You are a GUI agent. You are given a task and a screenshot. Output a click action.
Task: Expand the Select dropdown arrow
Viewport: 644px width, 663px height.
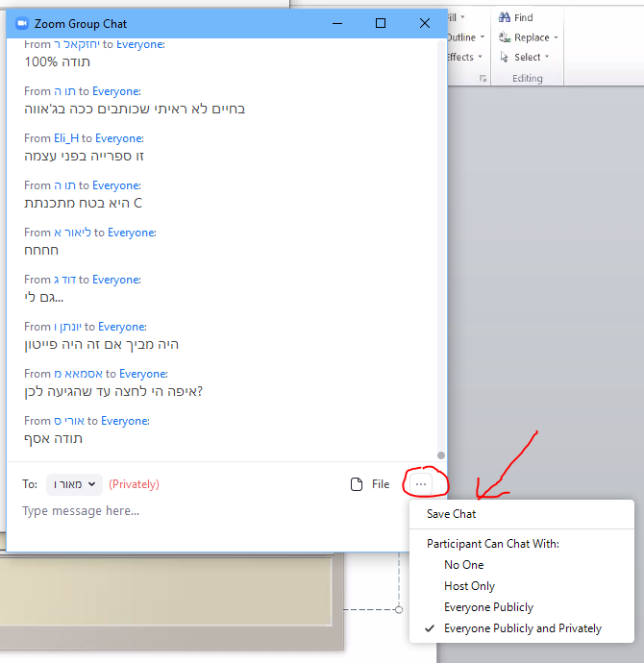click(x=547, y=57)
